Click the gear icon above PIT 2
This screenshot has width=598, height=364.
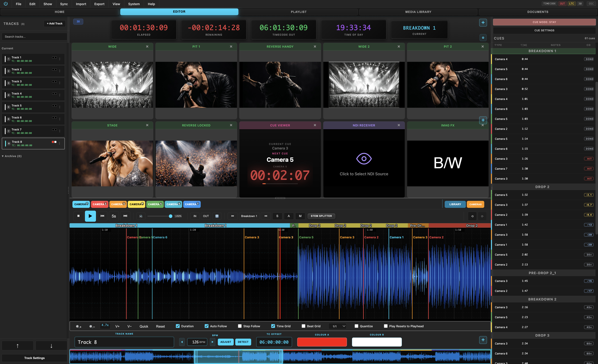[x=483, y=38]
